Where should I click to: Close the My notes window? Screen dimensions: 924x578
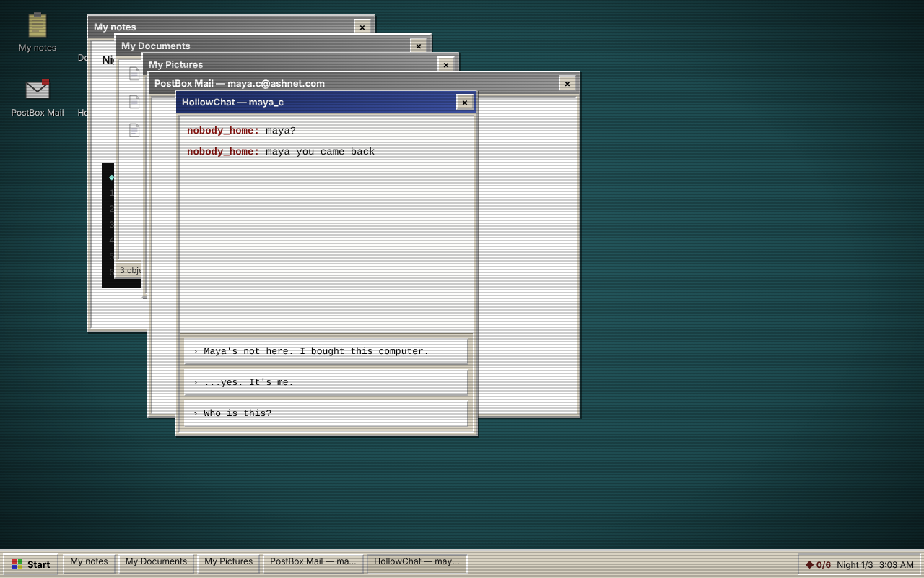click(362, 27)
